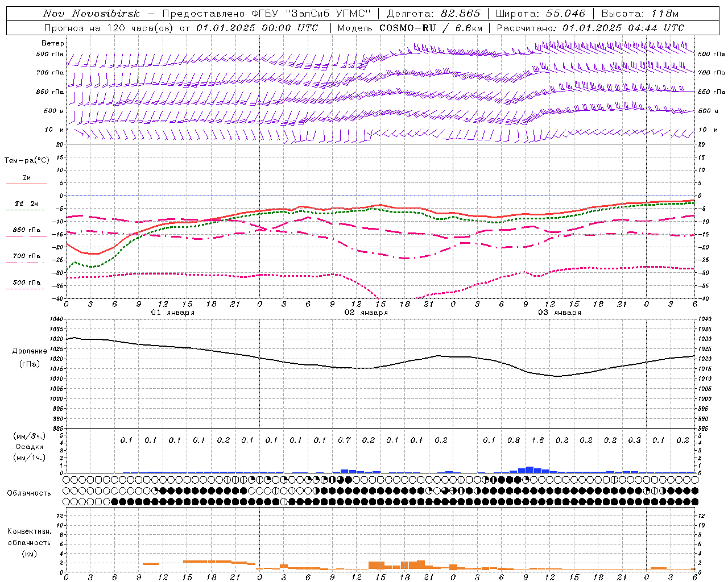Click the 'Td 2м' dew point legend entry
Image resolution: width=728 pixels, height=582 pixels.
pyautogui.click(x=26, y=203)
